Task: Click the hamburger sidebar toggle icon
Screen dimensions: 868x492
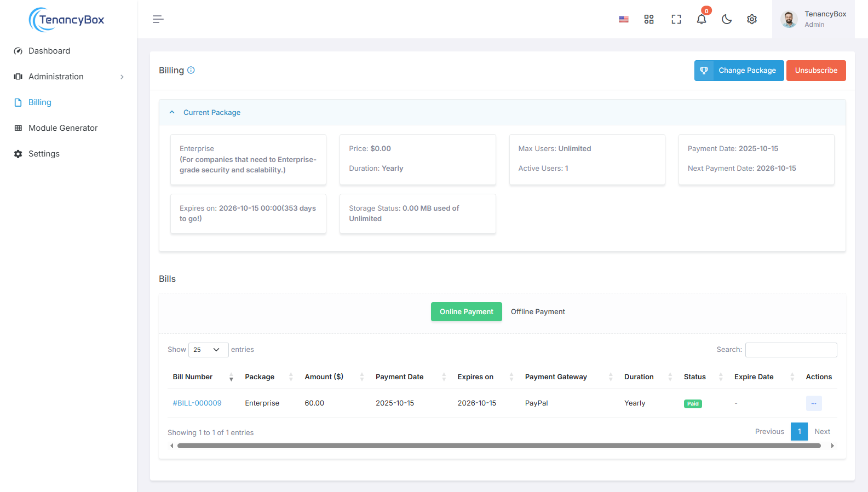Action: pos(158,19)
